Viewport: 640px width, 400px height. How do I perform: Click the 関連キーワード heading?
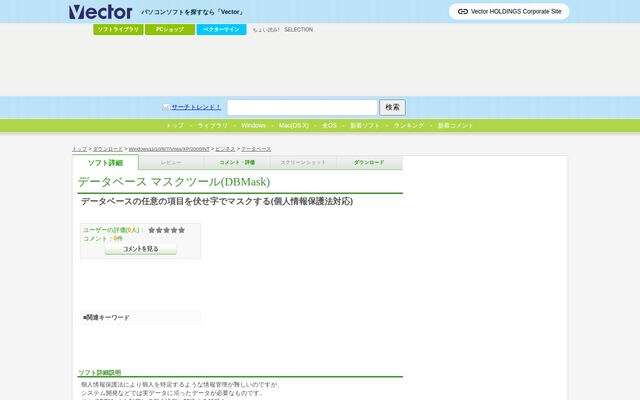tap(106, 317)
